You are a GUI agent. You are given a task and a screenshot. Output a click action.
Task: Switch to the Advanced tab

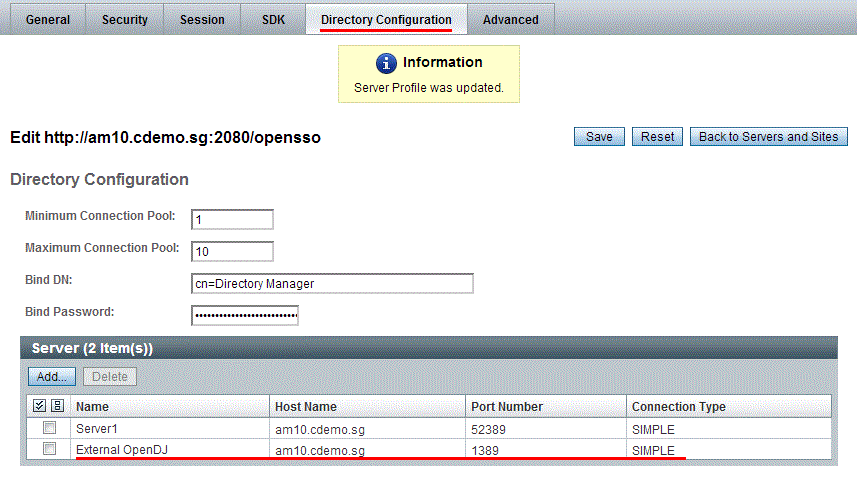(510, 20)
